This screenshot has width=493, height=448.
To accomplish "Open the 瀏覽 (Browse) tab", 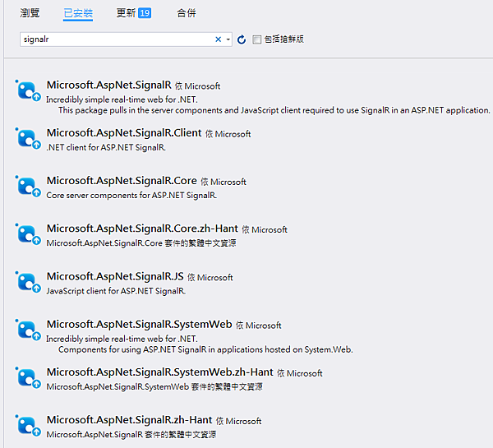I will tap(30, 13).
